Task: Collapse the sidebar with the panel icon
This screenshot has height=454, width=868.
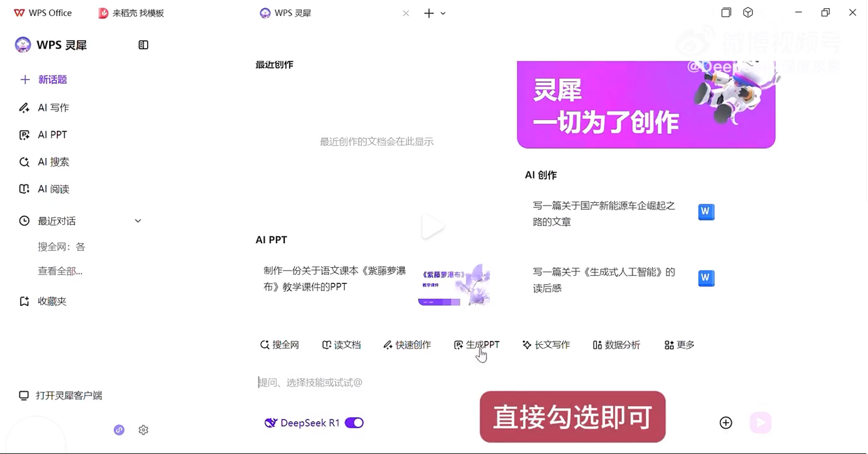Action: coord(143,45)
